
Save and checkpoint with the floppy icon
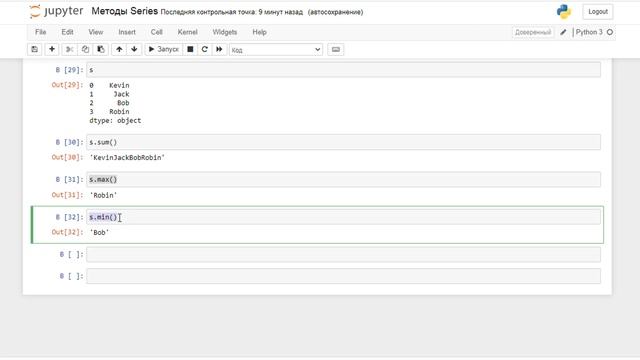pos(35,49)
